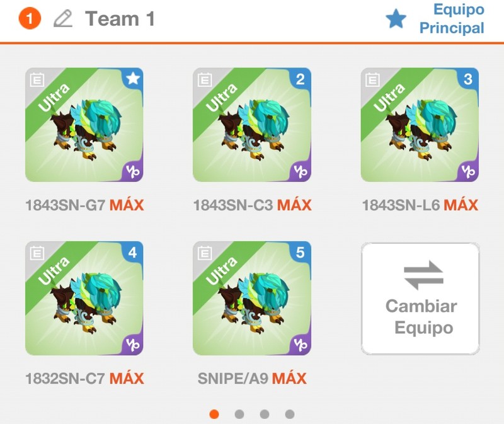This screenshot has height=424, width=504.
Task: Click the purple Capricorn sign on 1843SN-G7
Action: [133, 171]
